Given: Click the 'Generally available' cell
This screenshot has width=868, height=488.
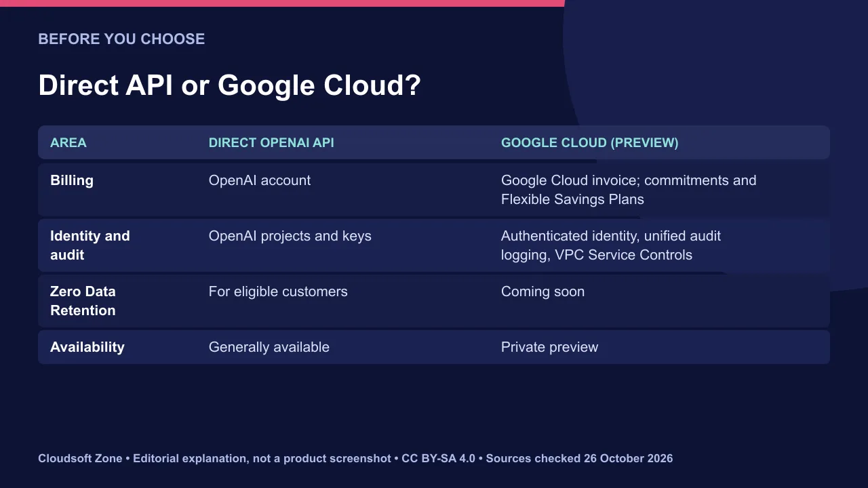Looking at the screenshot, I should [269, 347].
